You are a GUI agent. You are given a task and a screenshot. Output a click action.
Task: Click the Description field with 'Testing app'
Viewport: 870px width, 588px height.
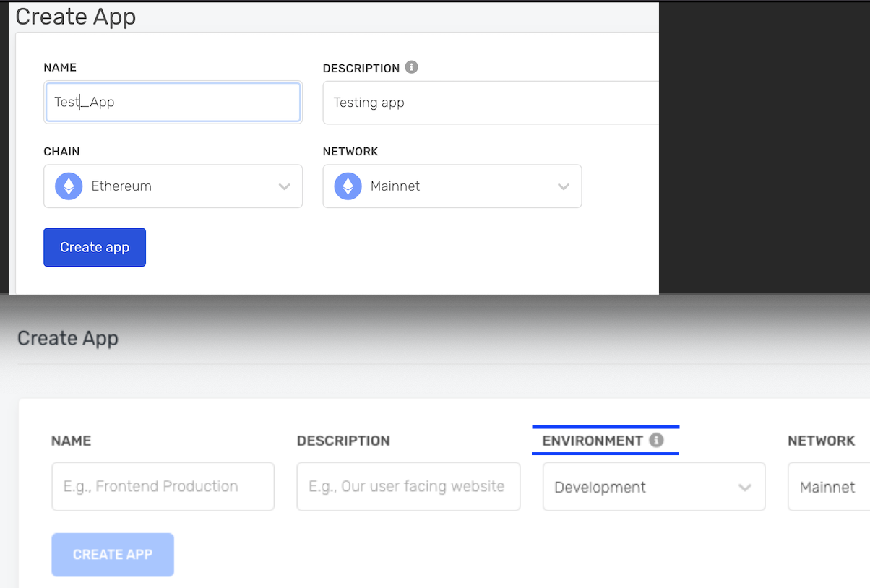click(491, 103)
